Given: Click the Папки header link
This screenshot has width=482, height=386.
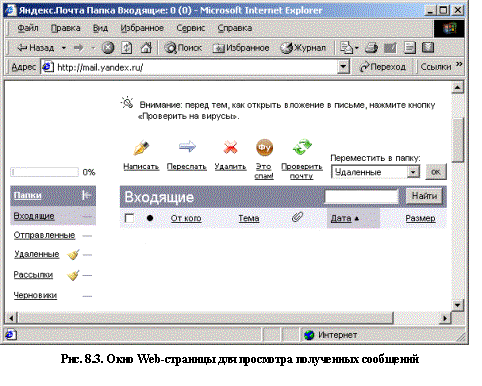Looking at the screenshot, I should pyautogui.click(x=28, y=195).
